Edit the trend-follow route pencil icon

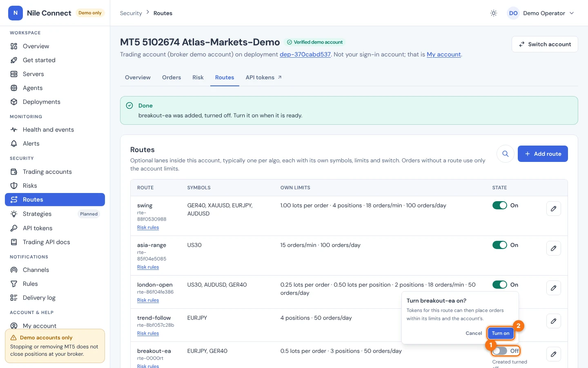pyautogui.click(x=554, y=321)
